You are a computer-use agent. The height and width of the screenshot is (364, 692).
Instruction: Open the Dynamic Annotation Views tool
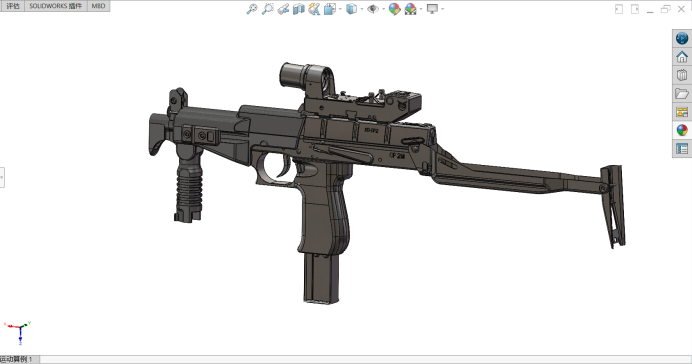point(314,9)
